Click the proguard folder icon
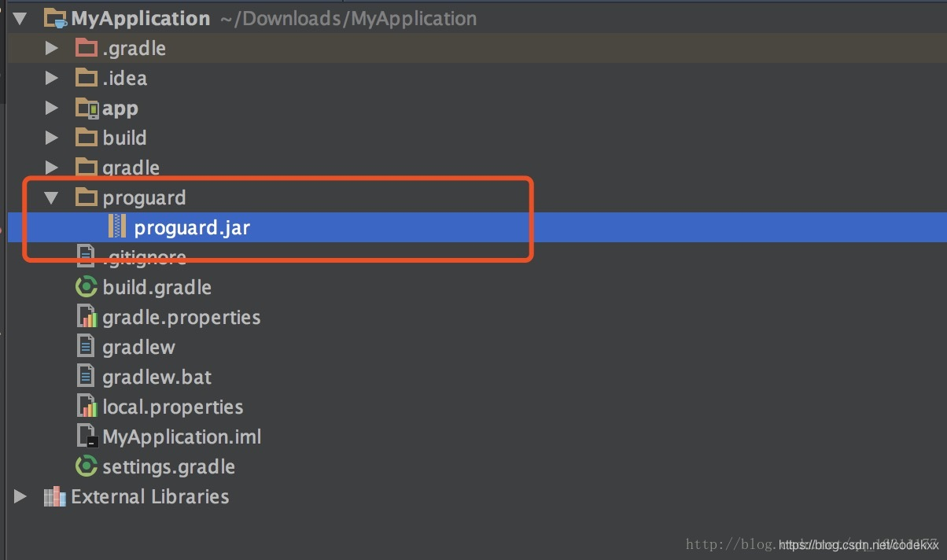Screen dimensions: 947x560 click(86, 197)
